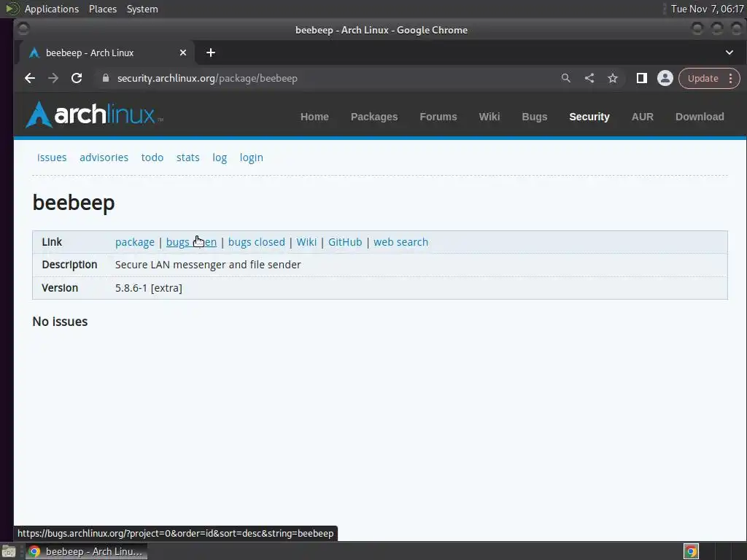Click the distro logo icon in top panel

coord(12,9)
